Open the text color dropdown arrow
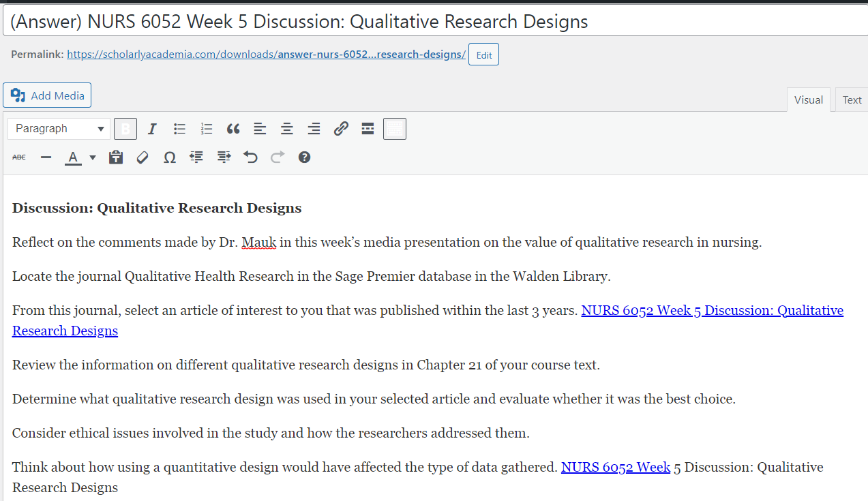This screenshot has height=501, width=868. (93, 157)
